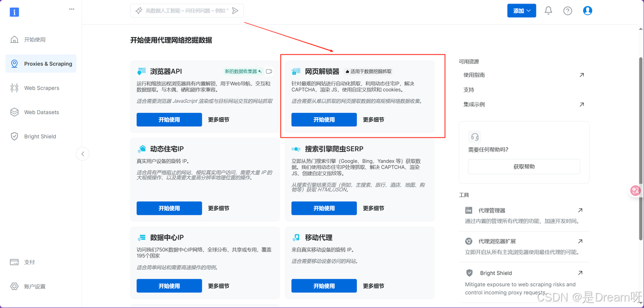Open Bright Shield in sidebar
The height and width of the screenshot is (308, 644).
(x=40, y=136)
